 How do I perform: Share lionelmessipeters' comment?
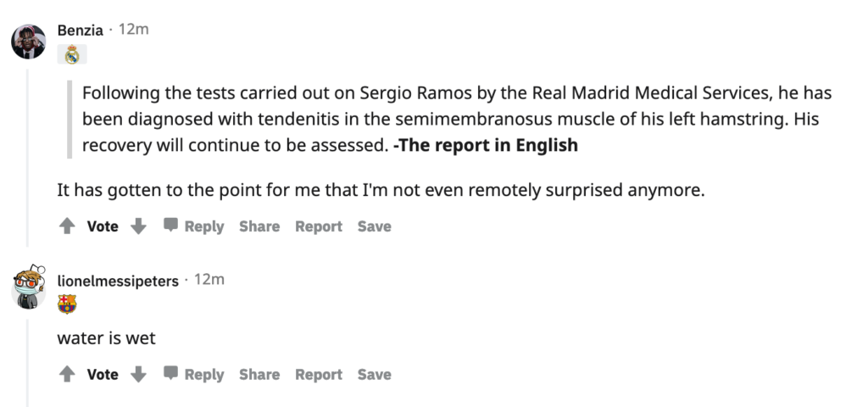259,375
